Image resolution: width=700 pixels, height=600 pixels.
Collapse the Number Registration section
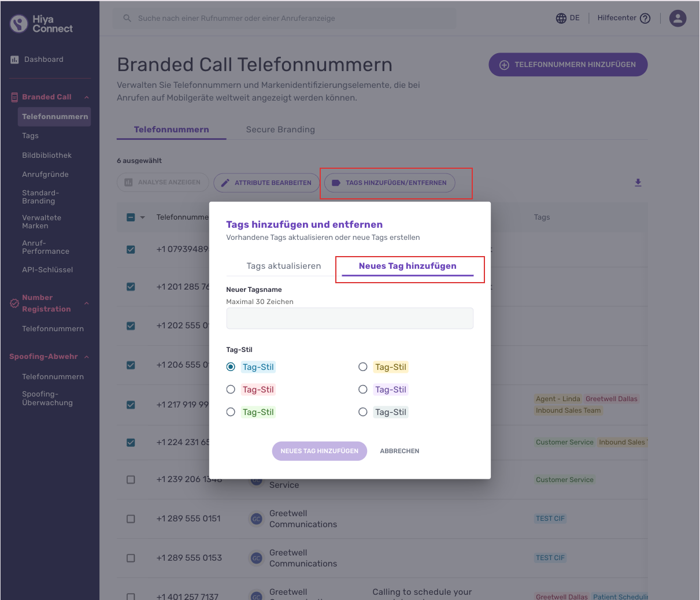coord(87,303)
